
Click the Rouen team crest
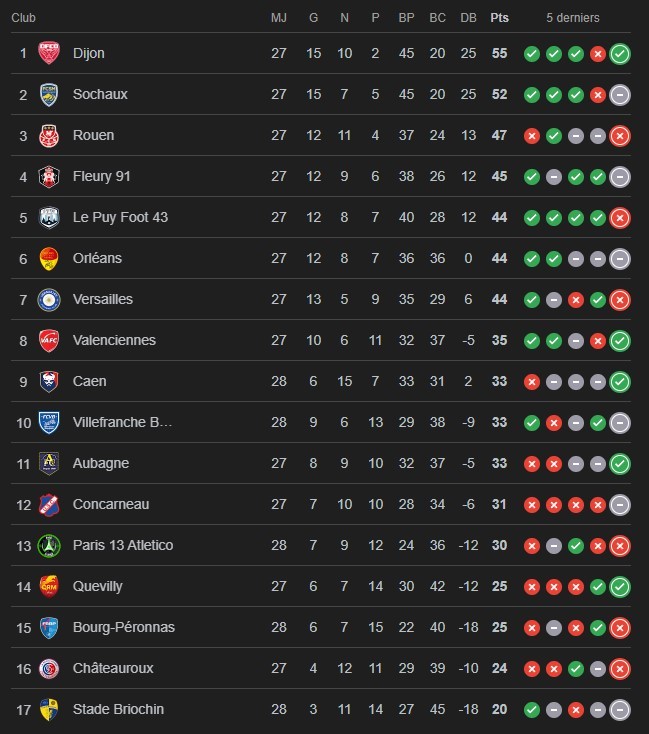click(49, 135)
